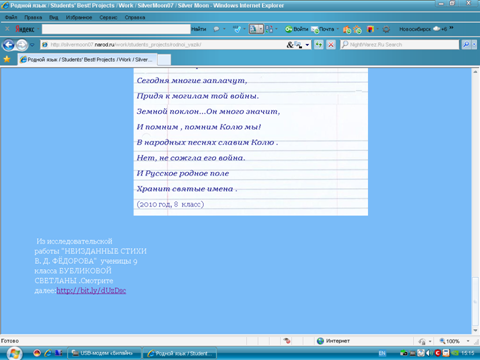Open Почта mail button
480x360 pixels.
coord(323,29)
